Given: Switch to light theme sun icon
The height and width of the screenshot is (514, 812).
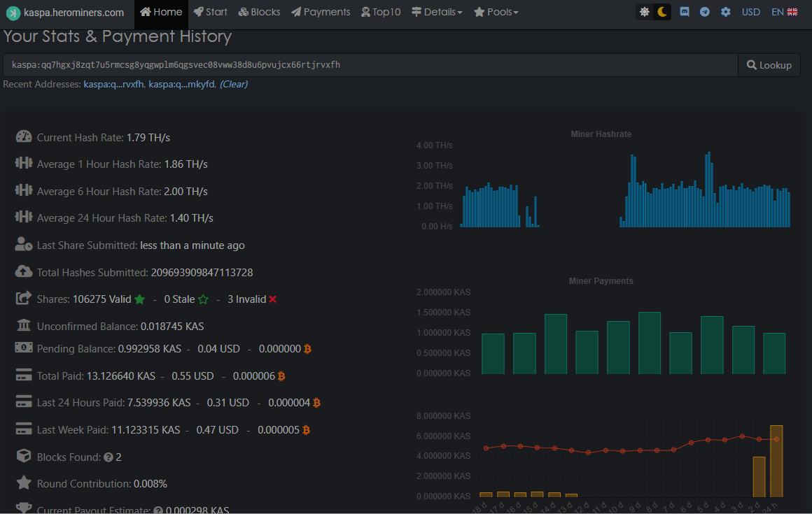Looking at the screenshot, I should coord(644,12).
